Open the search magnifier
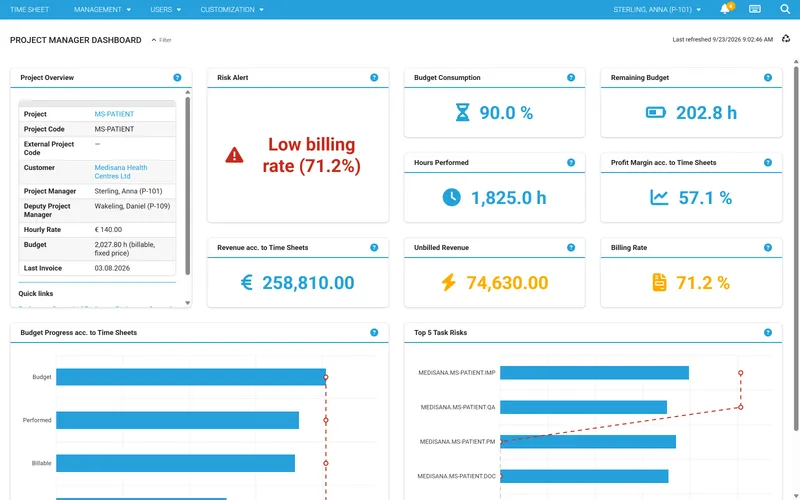Viewport: 800px width, 500px height. [785, 9]
